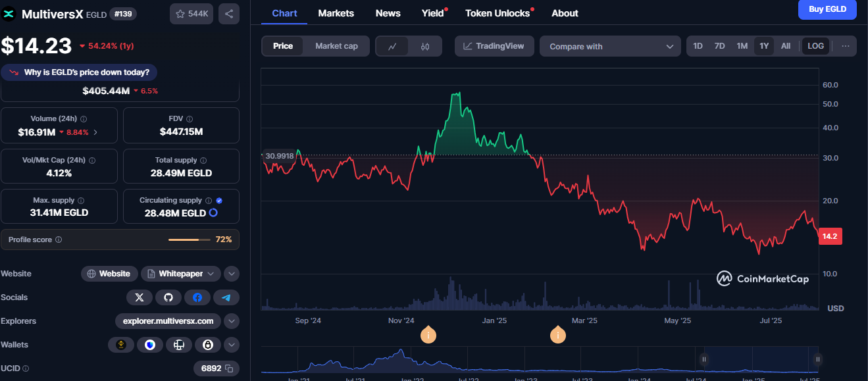Expand more website links chevron
Viewport: 868px width, 381px height.
click(x=232, y=274)
